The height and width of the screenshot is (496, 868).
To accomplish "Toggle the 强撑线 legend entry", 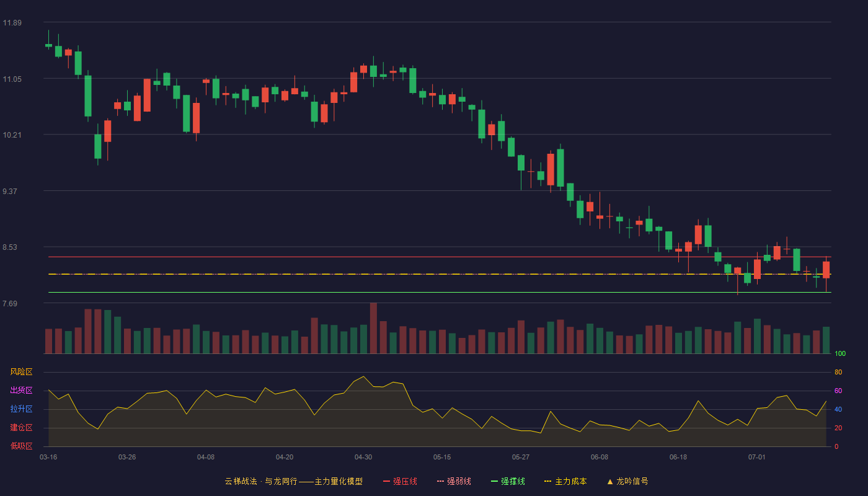I will click(508, 481).
